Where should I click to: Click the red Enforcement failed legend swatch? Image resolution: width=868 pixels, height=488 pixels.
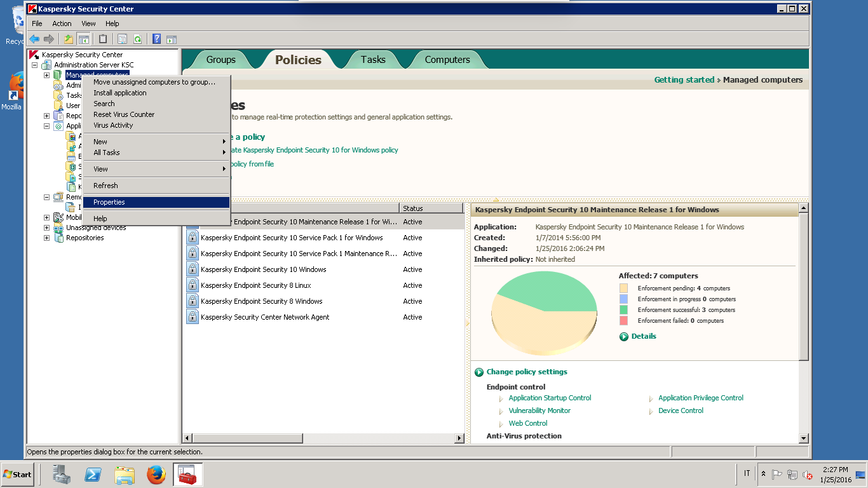[623, 321]
